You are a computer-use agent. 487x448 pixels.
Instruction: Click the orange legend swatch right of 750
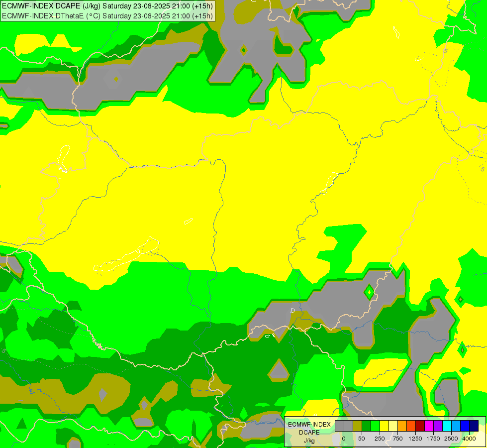click(402, 426)
